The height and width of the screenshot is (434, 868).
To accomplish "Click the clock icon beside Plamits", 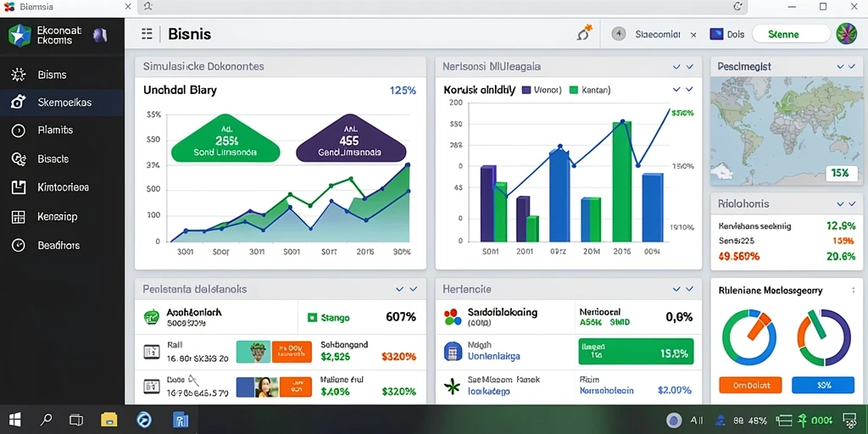I will 19,131.
